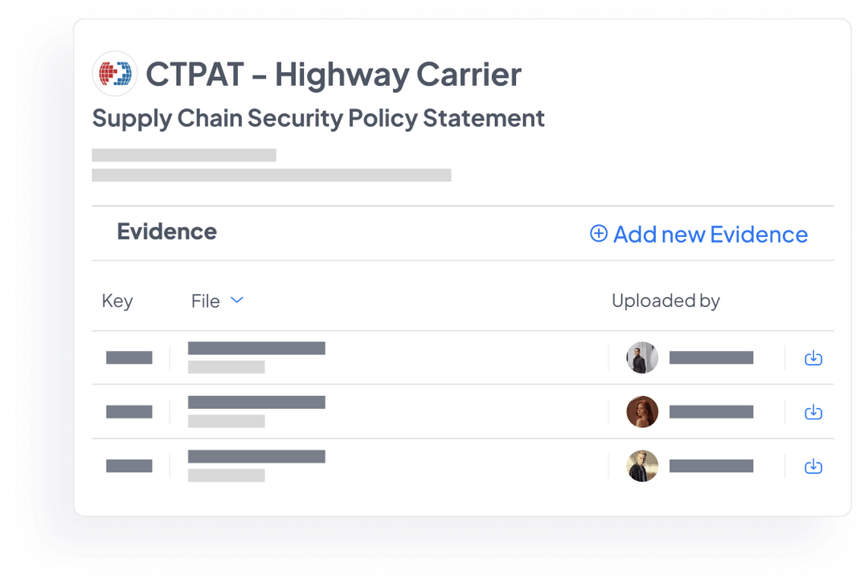Click the first uploader's avatar photo
Screen dimensions: 868x588
click(x=642, y=357)
